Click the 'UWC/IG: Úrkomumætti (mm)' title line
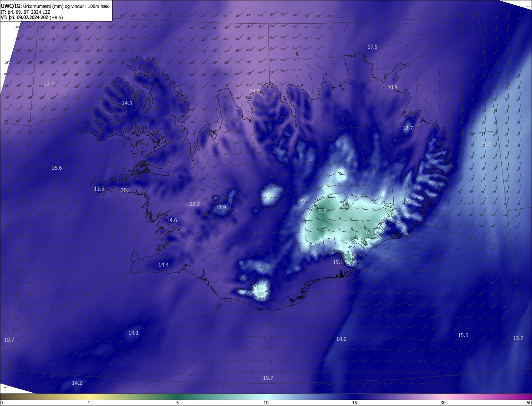 (55, 5)
